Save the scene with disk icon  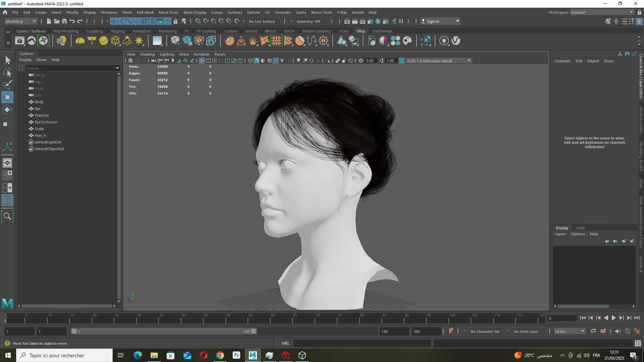coord(64,21)
